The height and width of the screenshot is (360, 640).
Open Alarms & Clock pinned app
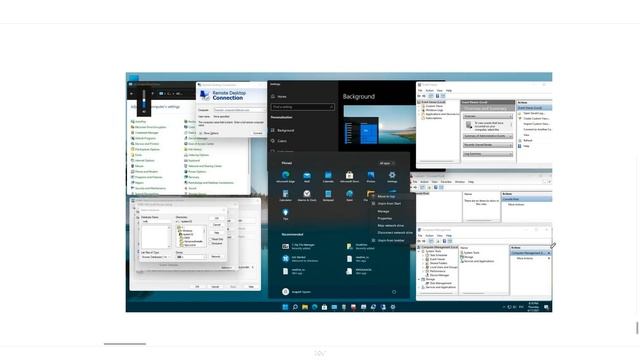click(307, 195)
